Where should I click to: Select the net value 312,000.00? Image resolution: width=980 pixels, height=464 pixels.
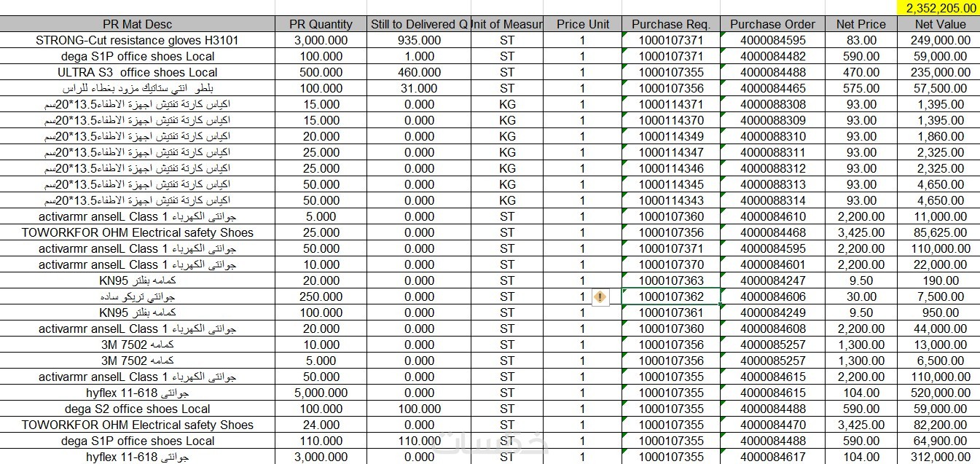click(940, 457)
